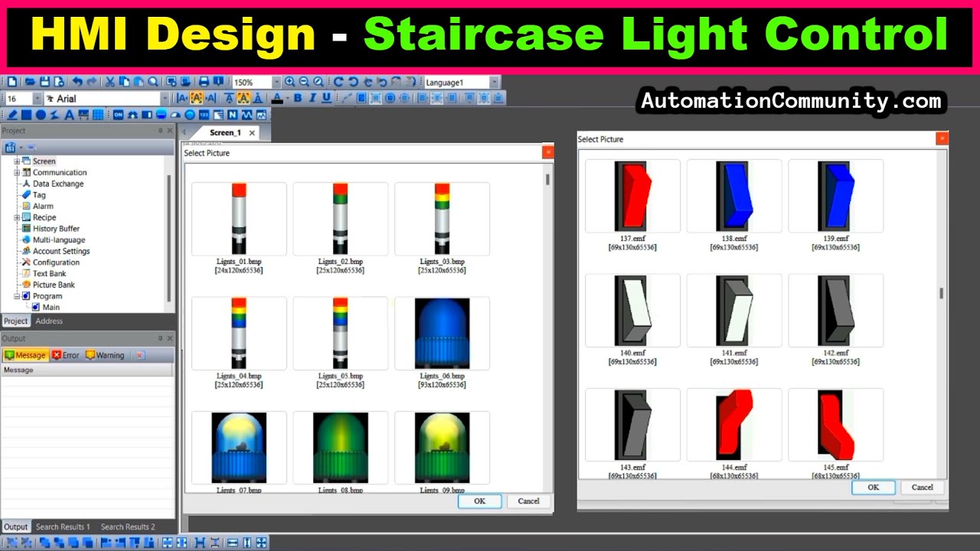
Task: Click the project view dropdown arrow
Action: click(x=21, y=148)
